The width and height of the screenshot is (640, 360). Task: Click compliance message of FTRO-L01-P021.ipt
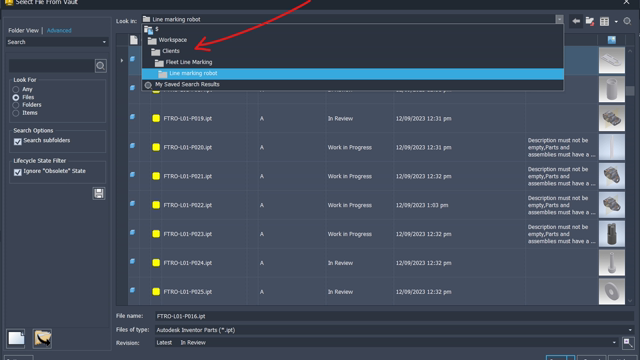pyautogui.click(x=561, y=176)
